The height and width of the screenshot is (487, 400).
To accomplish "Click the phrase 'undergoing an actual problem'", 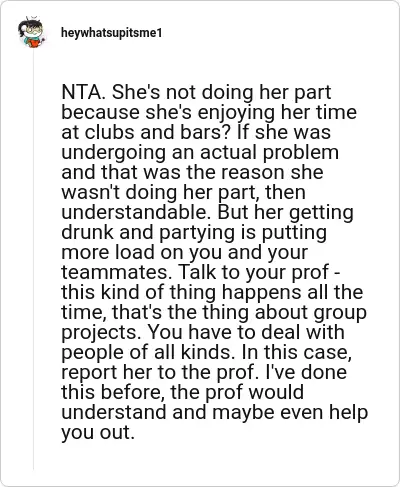I will point(200,153).
